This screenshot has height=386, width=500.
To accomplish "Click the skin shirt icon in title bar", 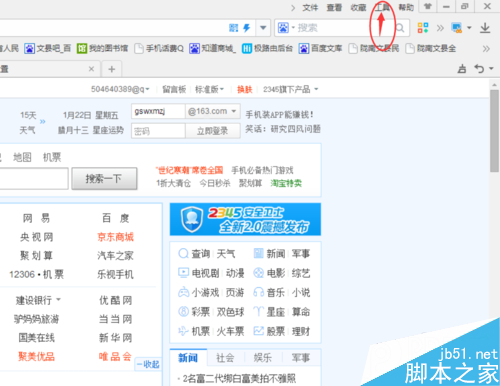I will pyautogui.click(x=428, y=6).
